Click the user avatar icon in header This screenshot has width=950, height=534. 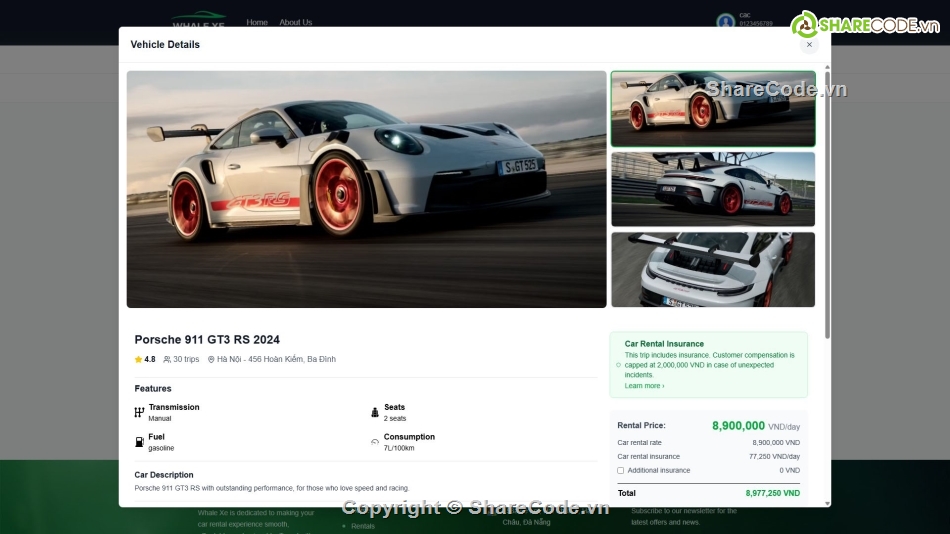pos(725,21)
